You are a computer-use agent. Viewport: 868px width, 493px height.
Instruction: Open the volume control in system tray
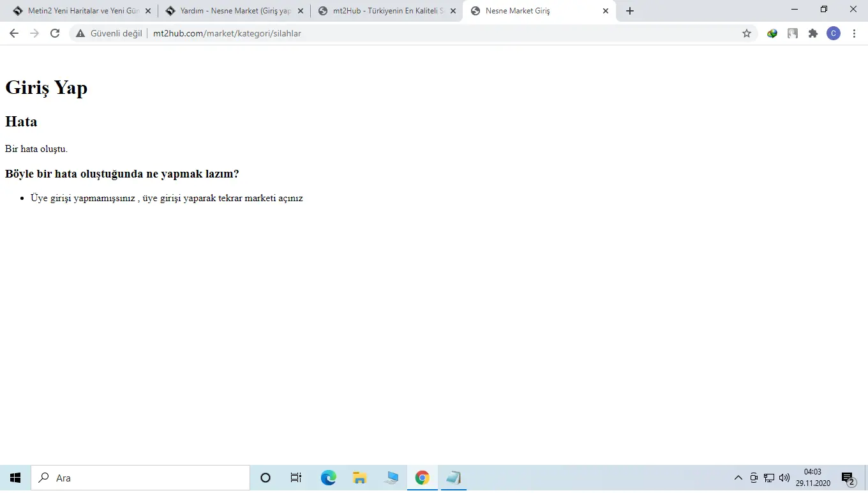tap(784, 478)
